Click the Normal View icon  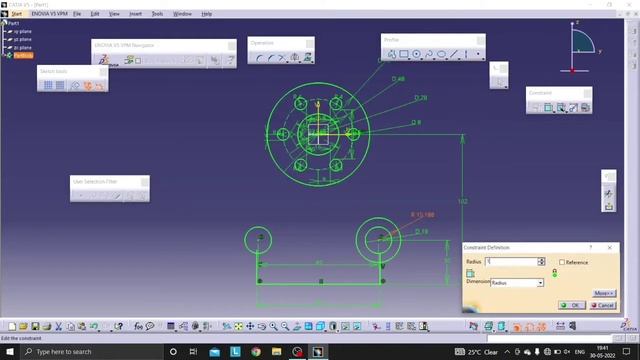(297, 326)
